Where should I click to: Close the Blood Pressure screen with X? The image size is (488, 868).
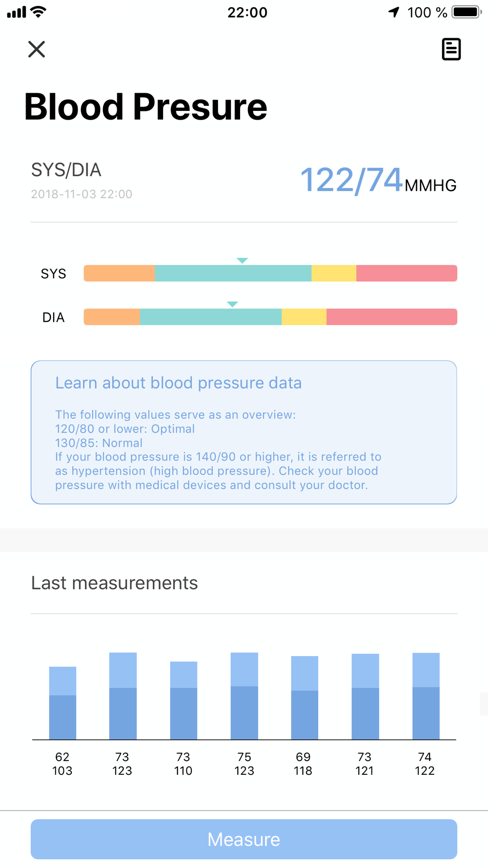click(x=37, y=49)
